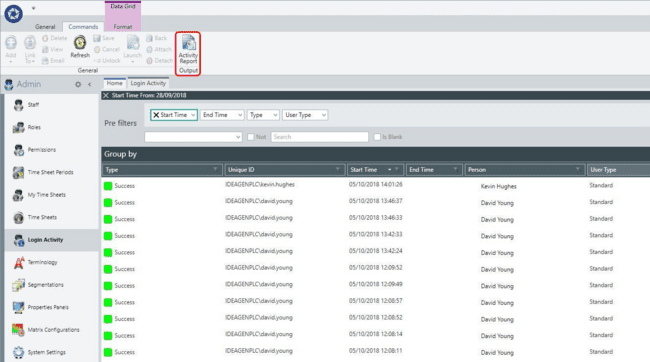Collapse the Admin navigation panel

[x=90, y=84]
